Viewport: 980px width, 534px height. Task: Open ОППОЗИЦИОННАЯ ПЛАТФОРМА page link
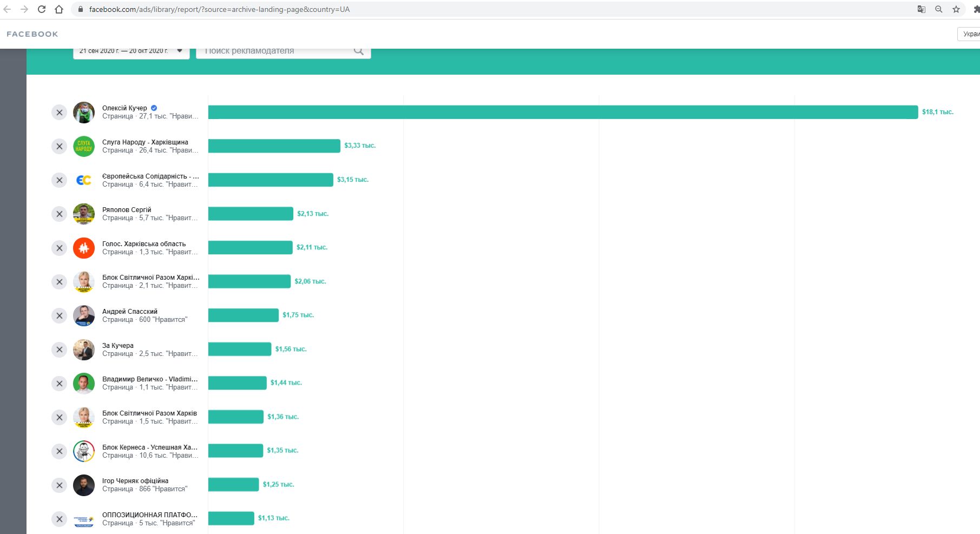pyautogui.click(x=150, y=515)
